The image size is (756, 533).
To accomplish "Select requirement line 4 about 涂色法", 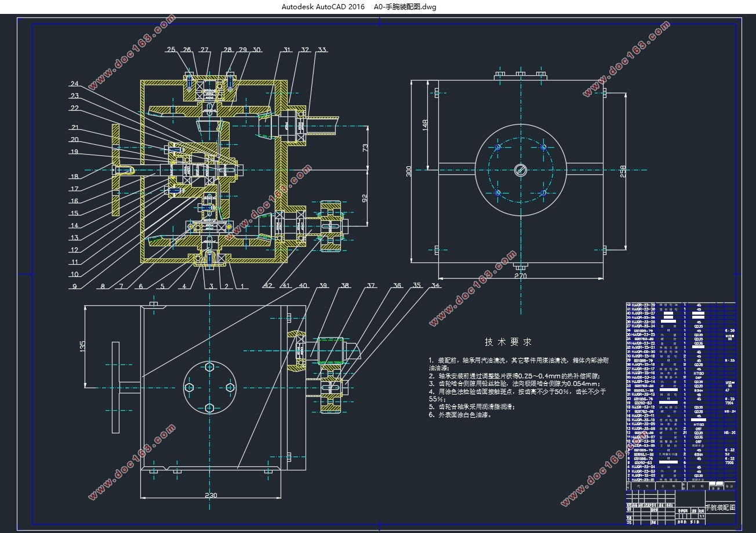I will pyautogui.click(x=517, y=395).
